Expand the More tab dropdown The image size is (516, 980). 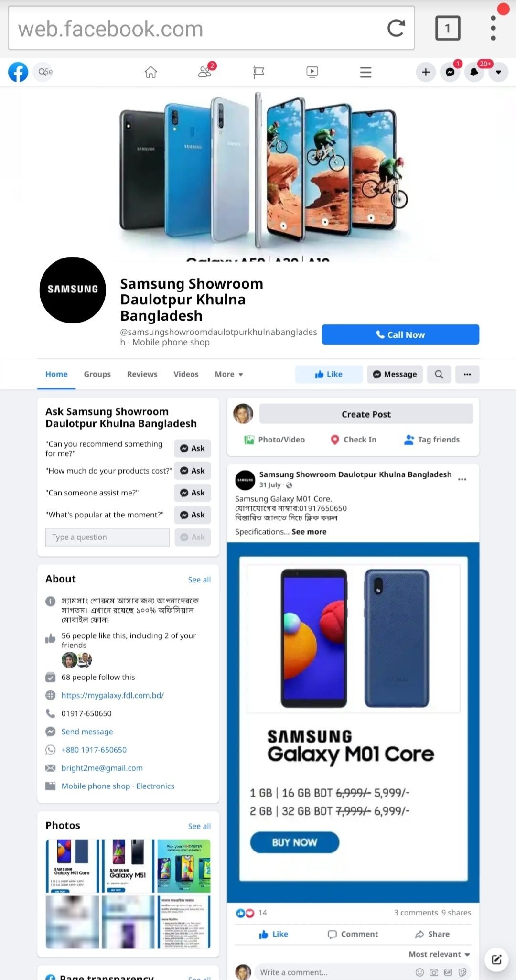pyautogui.click(x=229, y=374)
